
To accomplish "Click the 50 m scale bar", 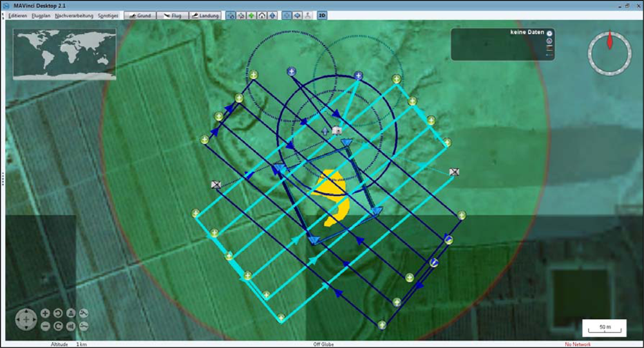I will 605,328.
